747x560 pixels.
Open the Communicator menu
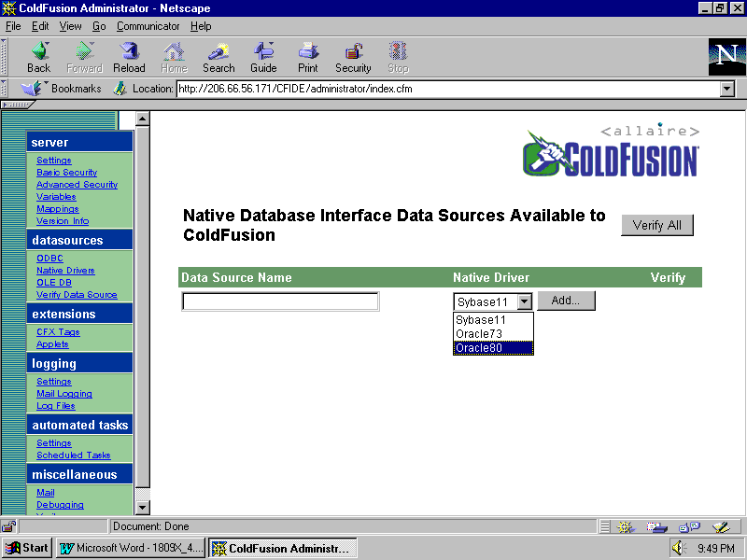[x=148, y=26]
